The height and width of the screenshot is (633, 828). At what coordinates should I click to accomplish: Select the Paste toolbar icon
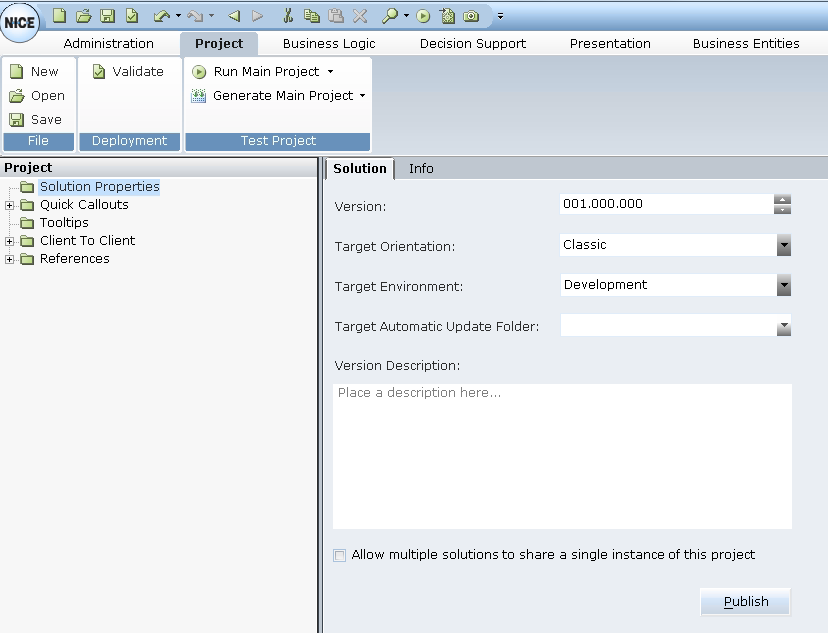pyautogui.click(x=336, y=15)
